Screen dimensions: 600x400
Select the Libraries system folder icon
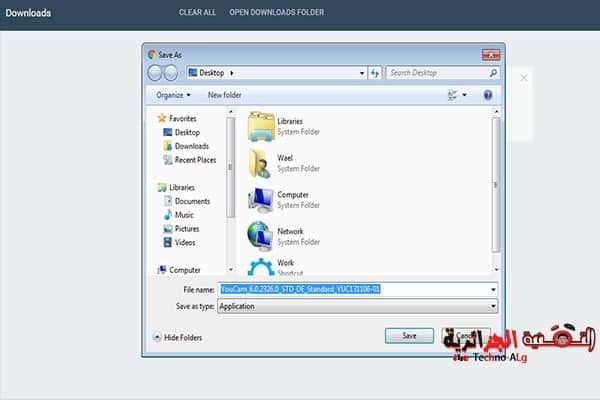coord(261,125)
